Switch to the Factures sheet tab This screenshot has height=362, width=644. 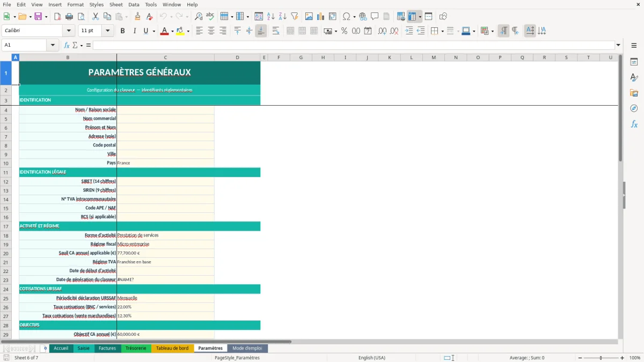[107, 348]
